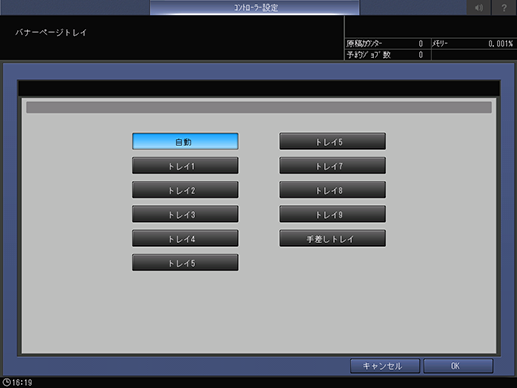Choose the トレイ4 button
Viewport: 517px width, 388px height.
point(185,239)
